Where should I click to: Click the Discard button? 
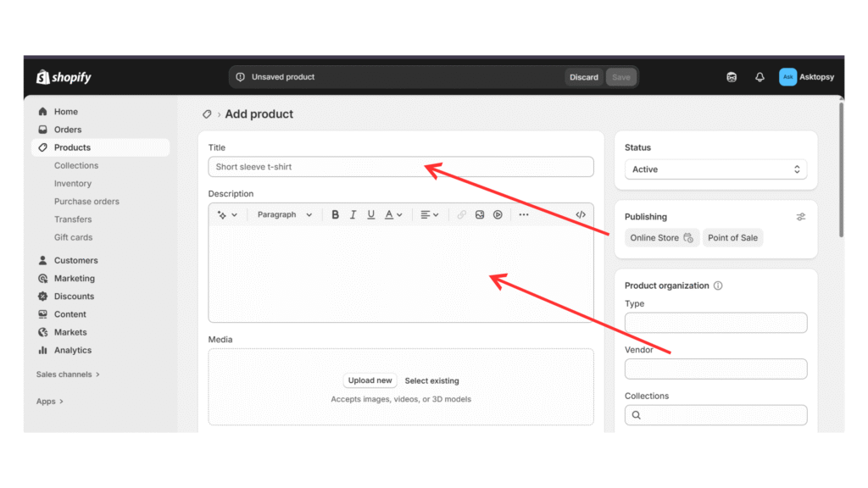click(x=583, y=77)
